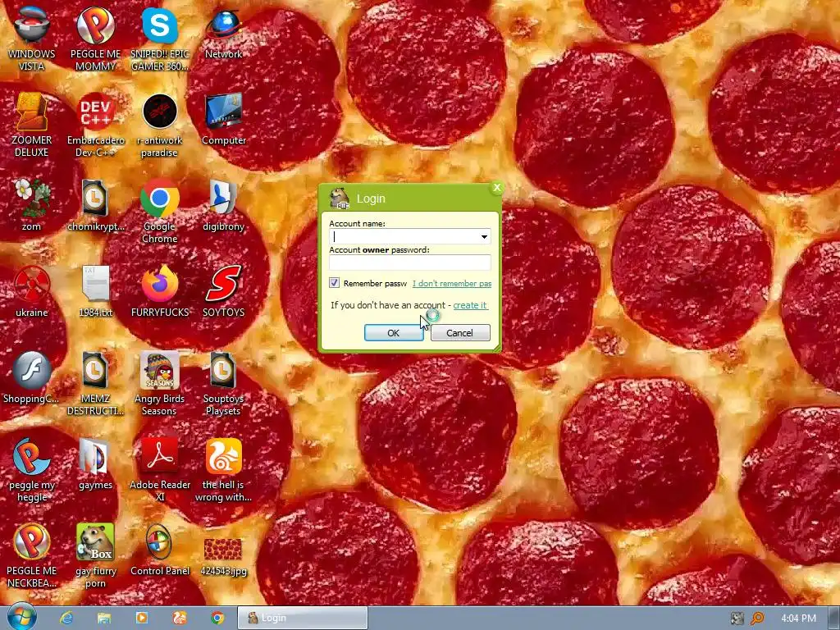The width and height of the screenshot is (840, 630).
Task: Click the hamster tray icon
Action: 737,619
